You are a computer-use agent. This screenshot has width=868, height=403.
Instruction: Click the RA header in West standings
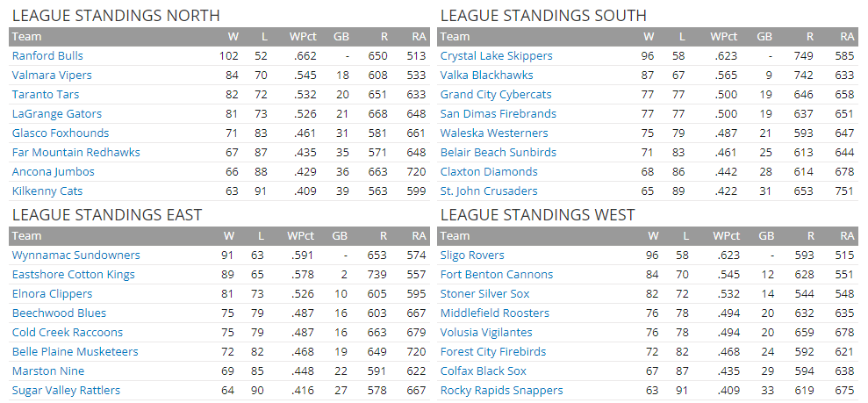click(x=848, y=236)
